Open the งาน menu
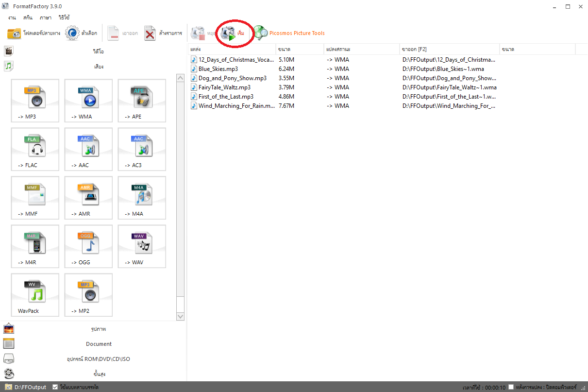This screenshot has width=588, height=392. point(12,17)
